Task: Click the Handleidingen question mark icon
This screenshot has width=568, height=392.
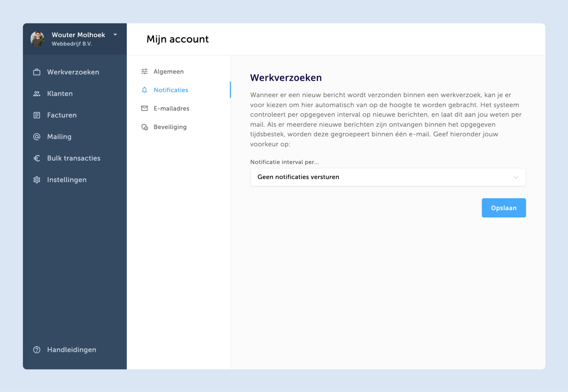Action: click(x=37, y=350)
